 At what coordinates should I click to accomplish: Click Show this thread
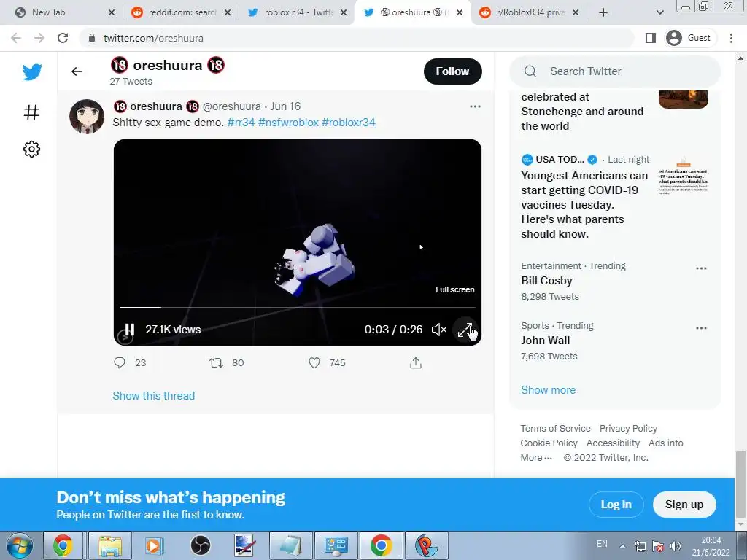[153, 396]
